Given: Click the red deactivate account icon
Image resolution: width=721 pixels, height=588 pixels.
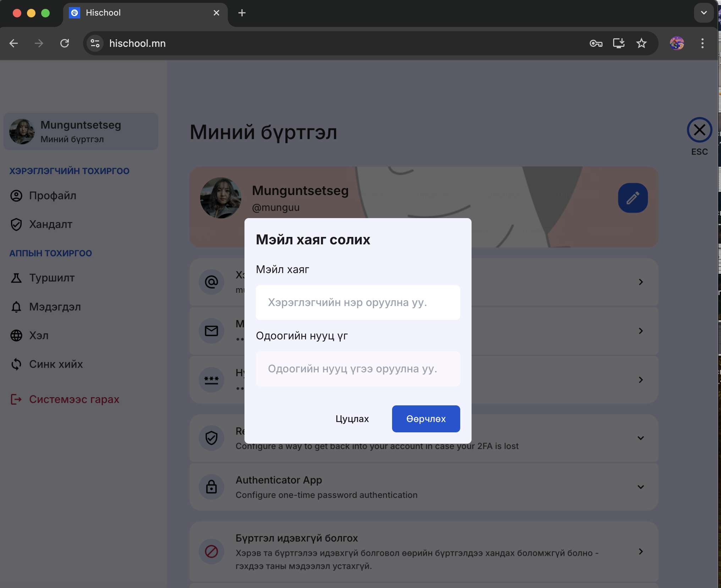Looking at the screenshot, I should [x=211, y=551].
